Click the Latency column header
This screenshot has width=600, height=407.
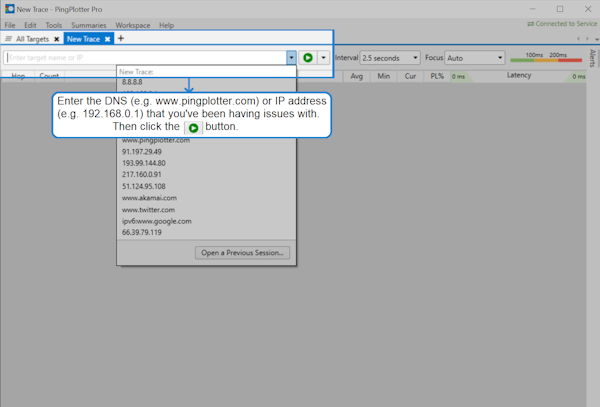pyautogui.click(x=519, y=75)
